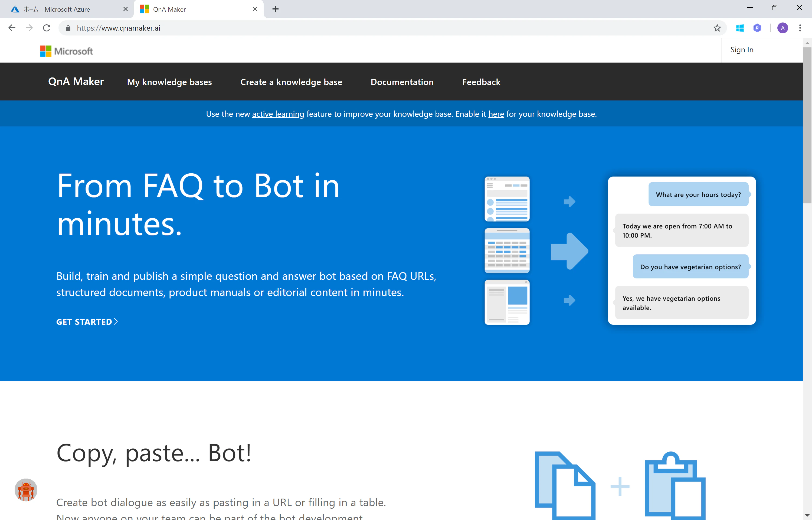Bookmark page with the star icon
The image size is (812, 520).
click(x=717, y=28)
